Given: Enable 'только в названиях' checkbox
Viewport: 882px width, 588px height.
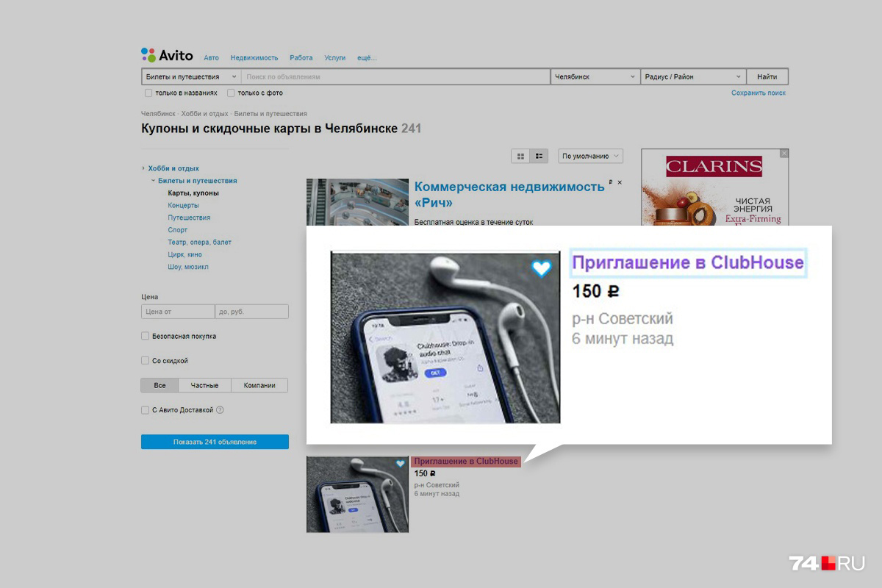Looking at the screenshot, I should point(148,93).
